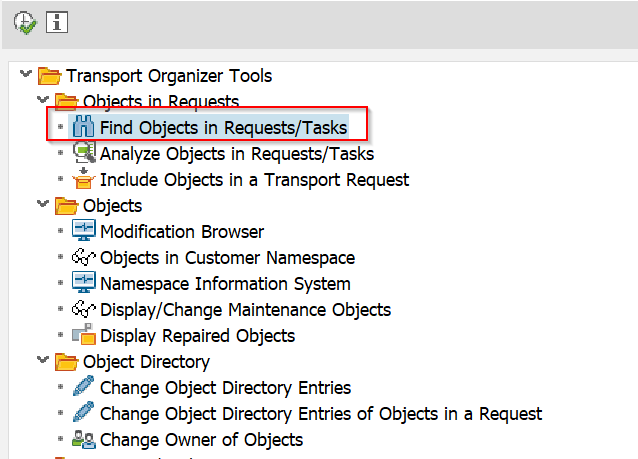Click the Display Repaired Objects icon
Viewport: 638px width, 459px height.
(x=84, y=336)
